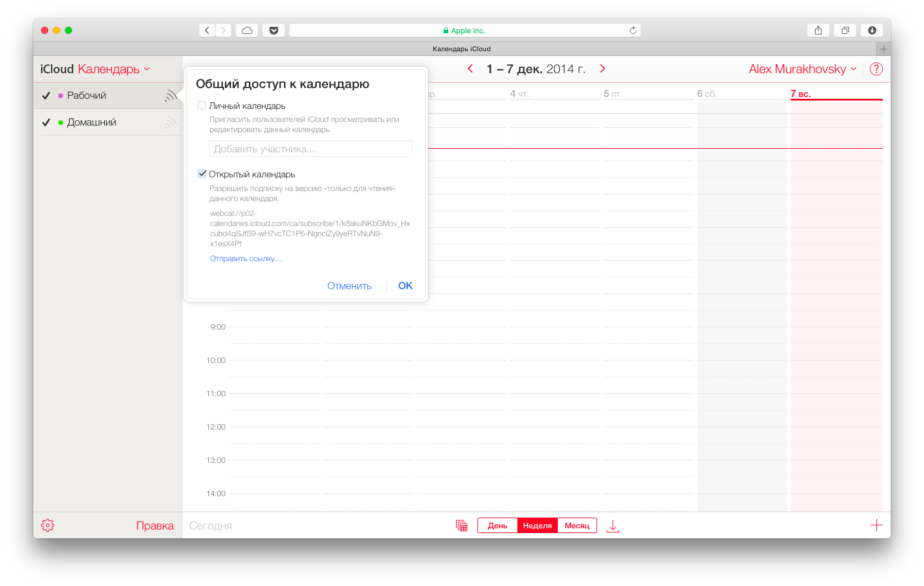The height and width of the screenshot is (586, 924).
Task: Open the Share toolbar icon
Action: [x=818, y=30]
